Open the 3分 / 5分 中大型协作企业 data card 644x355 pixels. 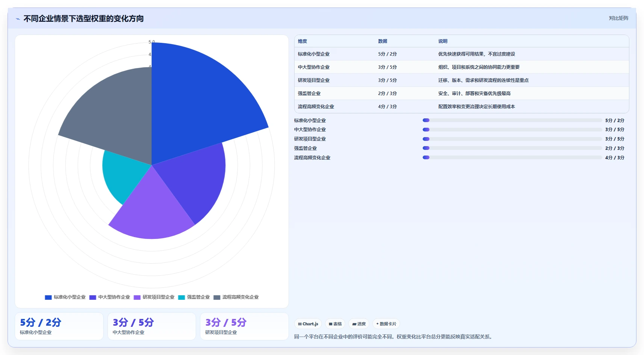(x=152, y=326)
